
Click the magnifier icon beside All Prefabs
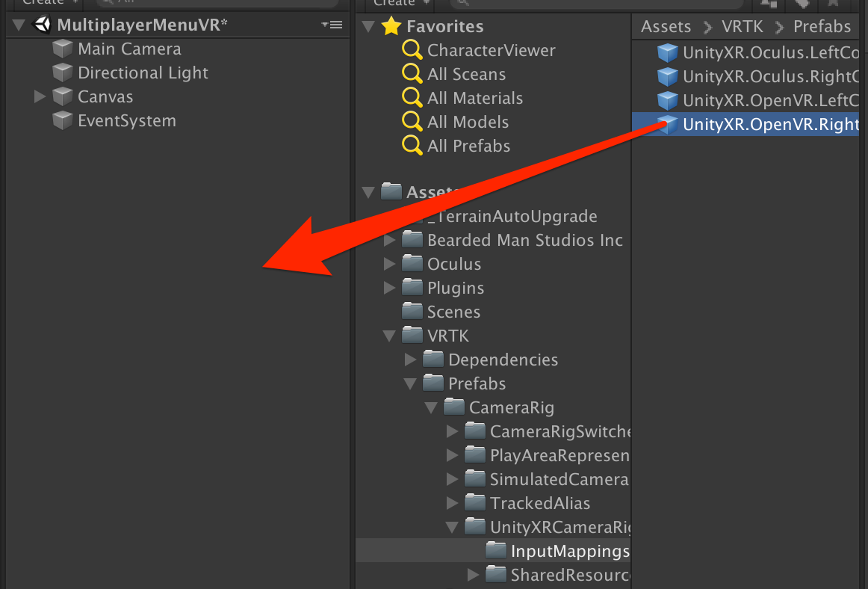(x=412, y=146)
